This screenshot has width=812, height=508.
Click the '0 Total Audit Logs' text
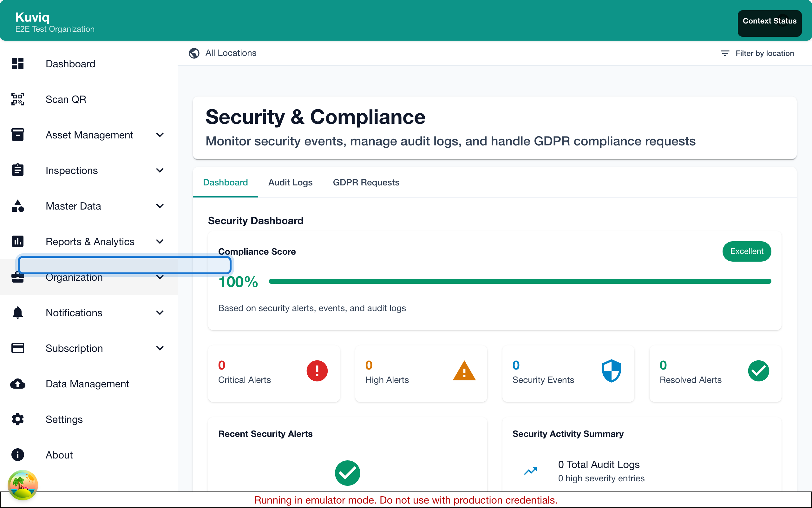point(599,464)
